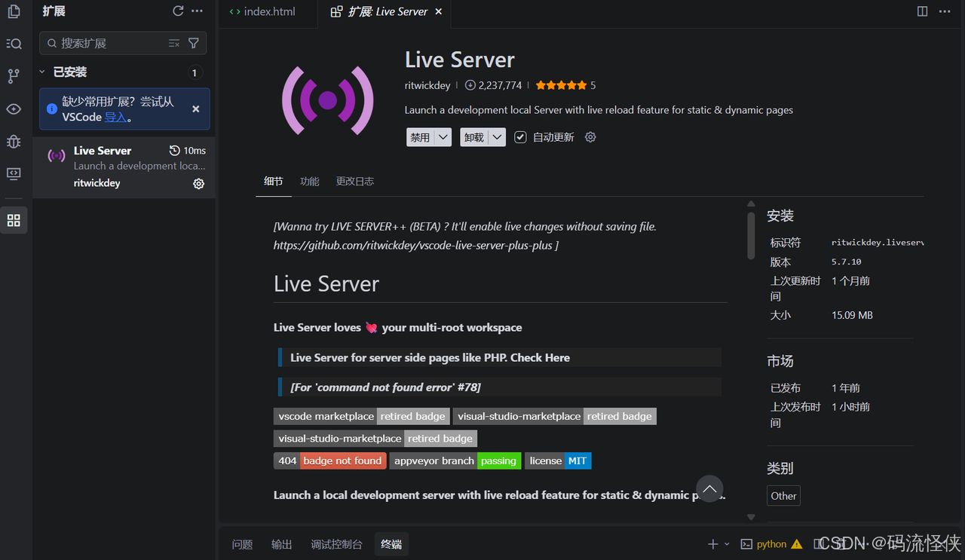The height and width of the screenshot is (560, 965).
Task: Click the eye icon in the activity bar
Action: 14,109
